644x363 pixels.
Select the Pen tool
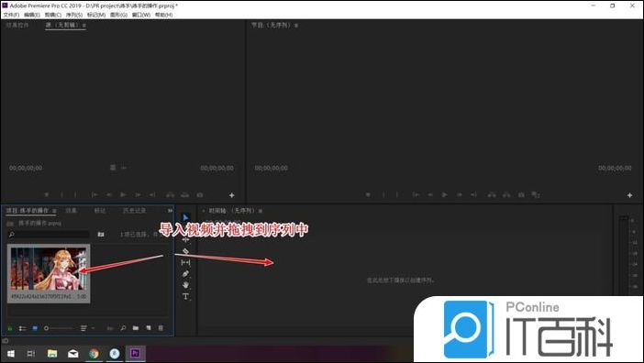tap(185, 273)
